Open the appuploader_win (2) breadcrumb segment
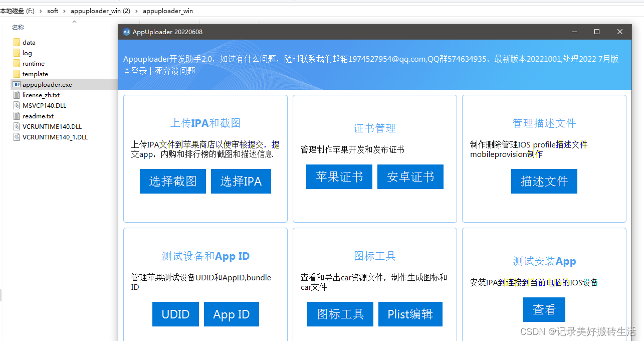This screenshot has width=644, height=341. [x=100, y=11]
